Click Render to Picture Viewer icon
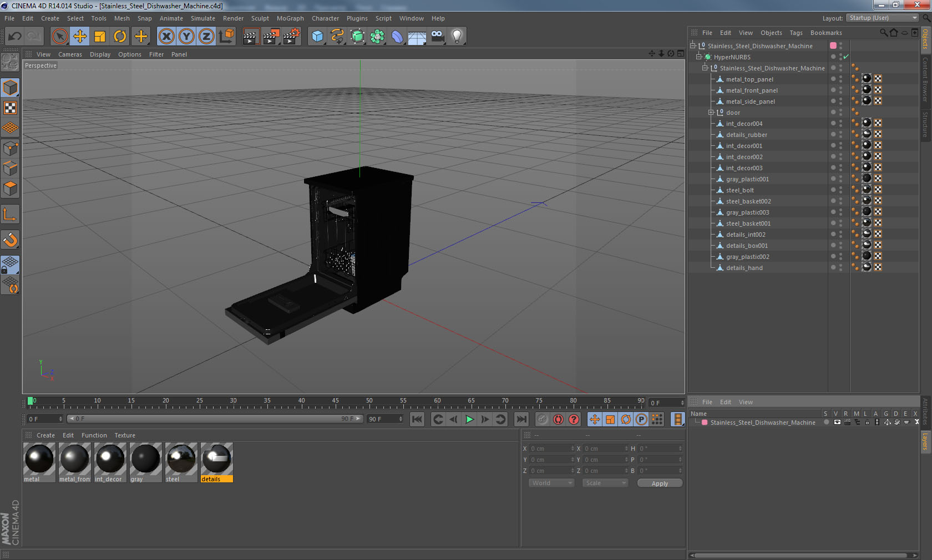This screenshot has height=560, width=932. click(x=271, y=37)
